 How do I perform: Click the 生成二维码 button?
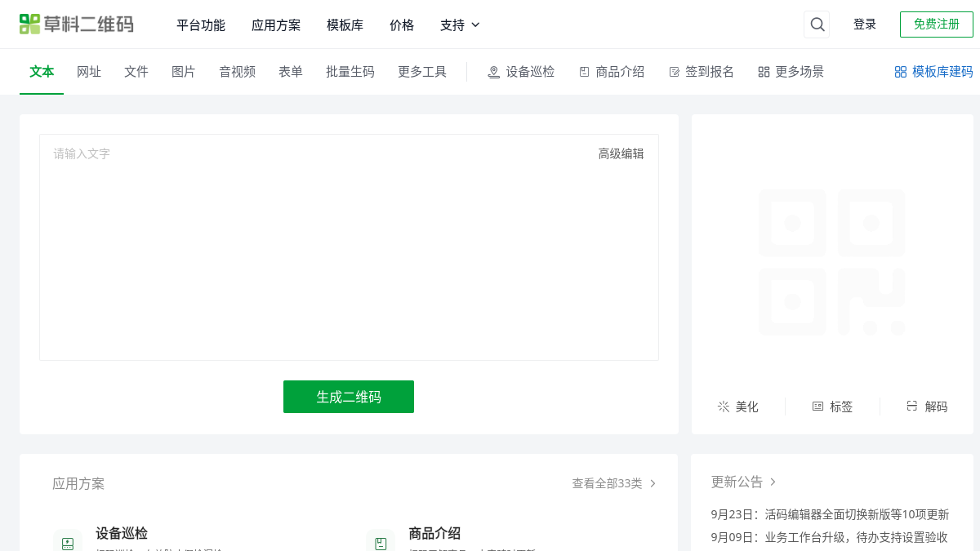(x=349, y=397)
